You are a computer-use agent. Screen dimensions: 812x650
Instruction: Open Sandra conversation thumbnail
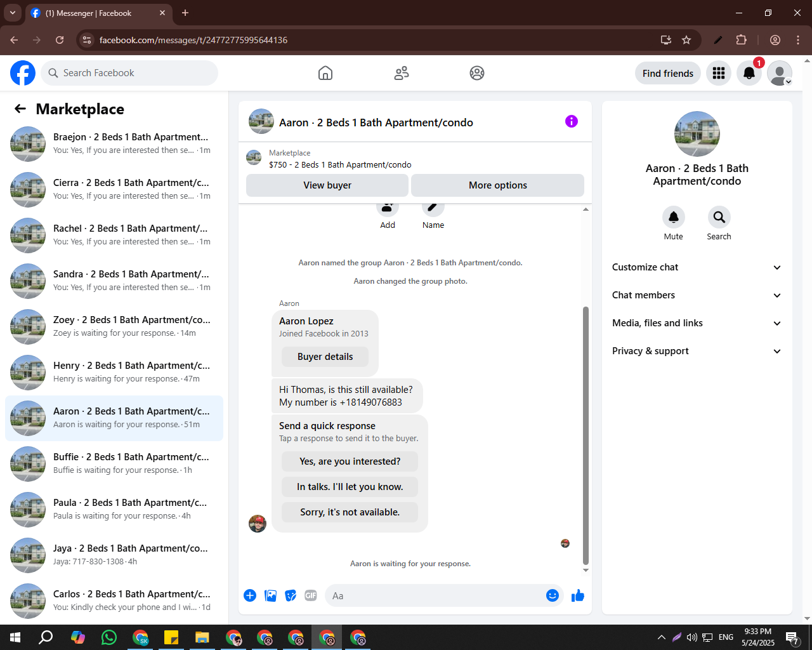28,281
